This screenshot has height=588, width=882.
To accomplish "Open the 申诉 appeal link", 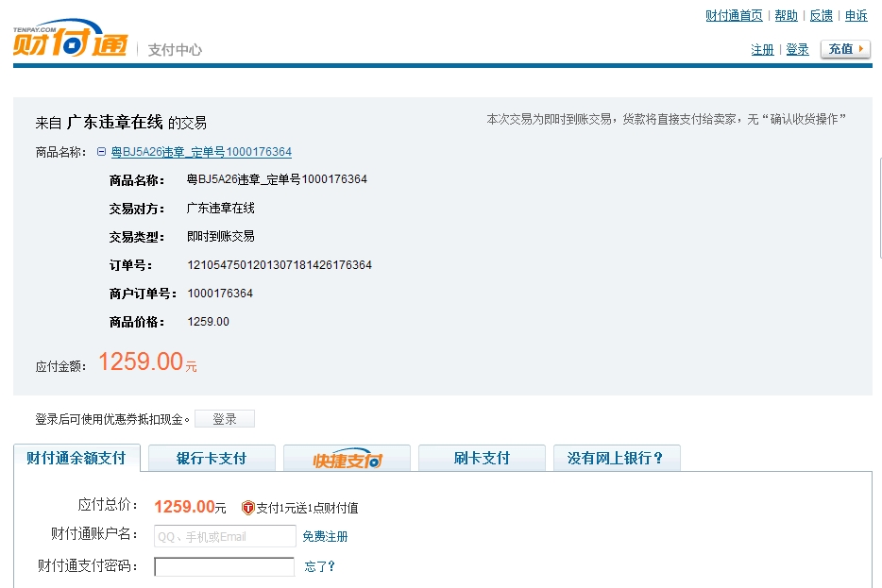I will pyautogui.click(x=857, y=16).
